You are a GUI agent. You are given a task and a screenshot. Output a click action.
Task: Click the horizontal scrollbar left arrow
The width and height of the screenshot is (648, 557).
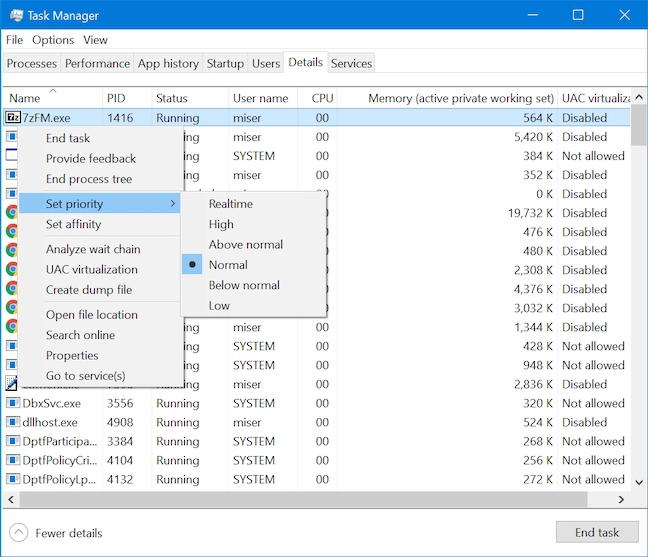[x=11, y=499]
